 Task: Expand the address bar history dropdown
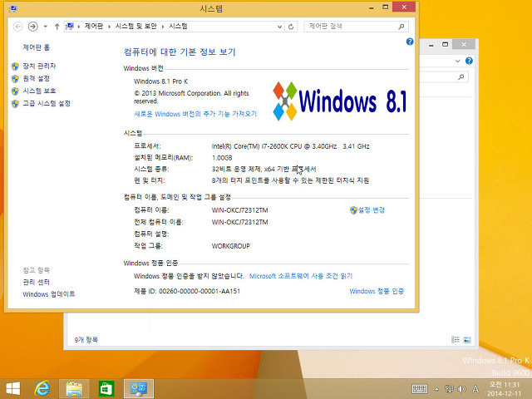(x=279, y=27)
